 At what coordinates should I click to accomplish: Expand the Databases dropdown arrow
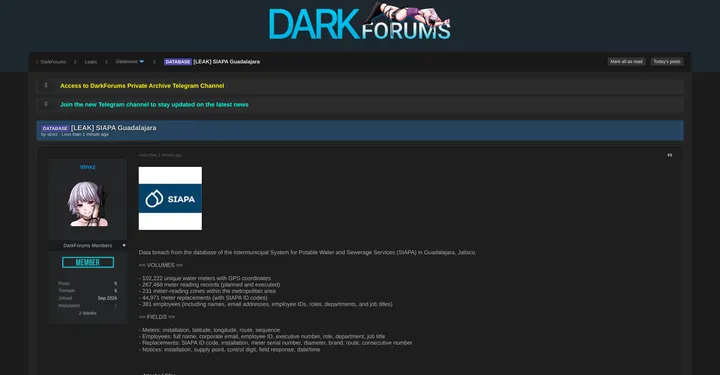pos(141,62)
